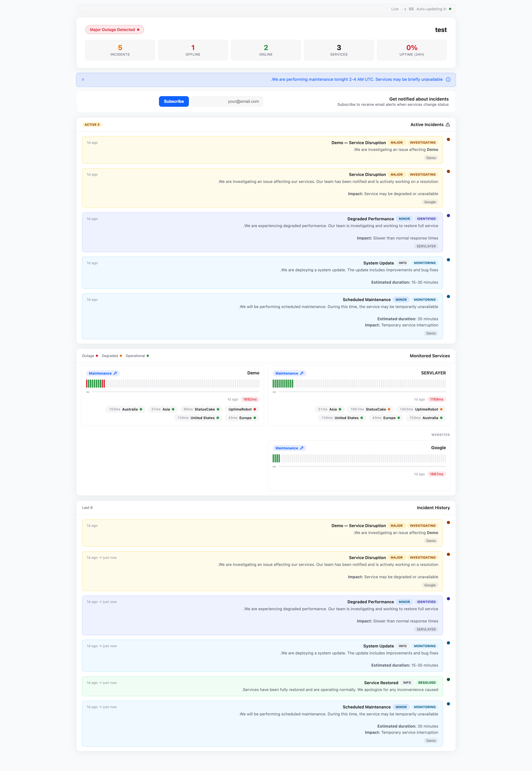The image size is (532, 771).
Task: Click the test page title
Action: (x=441, y=30)
